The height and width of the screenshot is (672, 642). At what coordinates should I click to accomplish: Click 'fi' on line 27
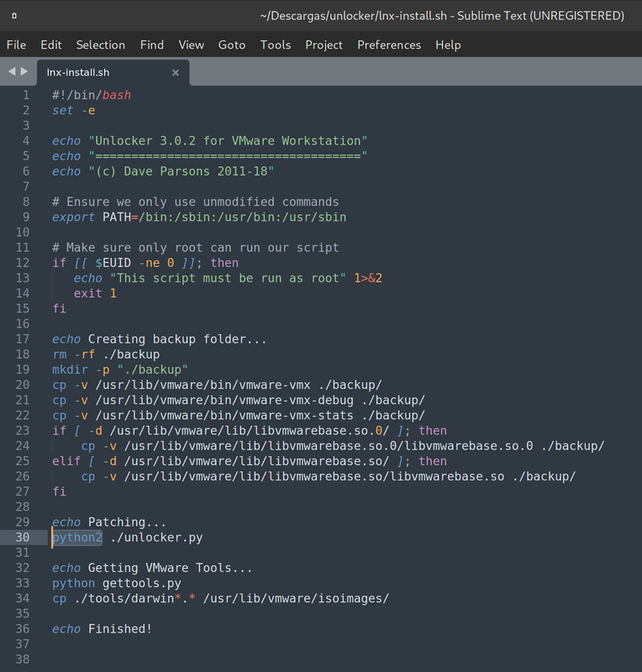(59, 491)
